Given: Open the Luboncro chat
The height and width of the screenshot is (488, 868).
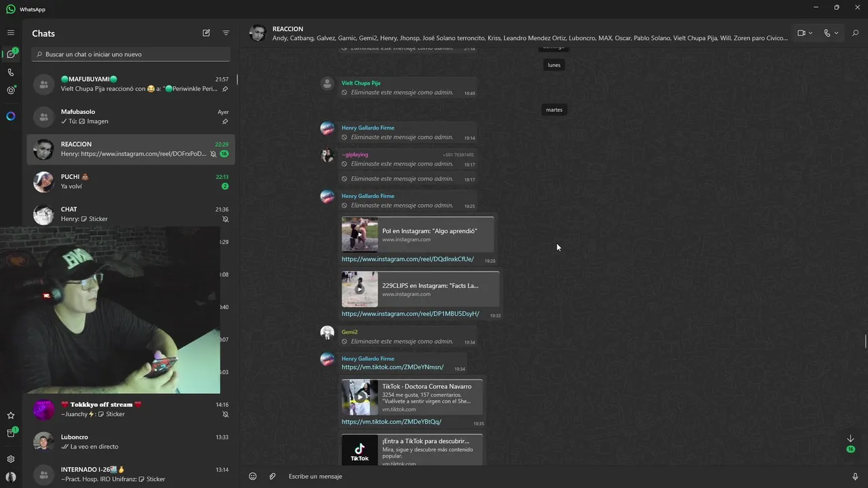Looking at the screenshot, I should [131, 442].
